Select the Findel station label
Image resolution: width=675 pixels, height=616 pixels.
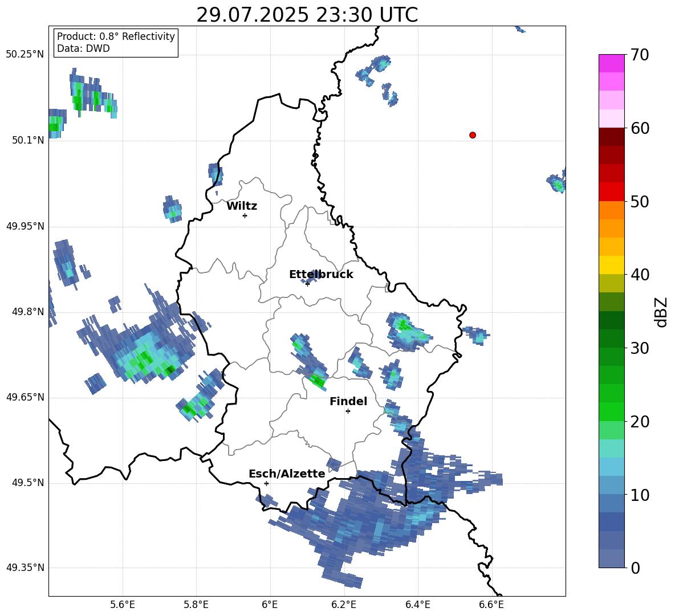348,401
